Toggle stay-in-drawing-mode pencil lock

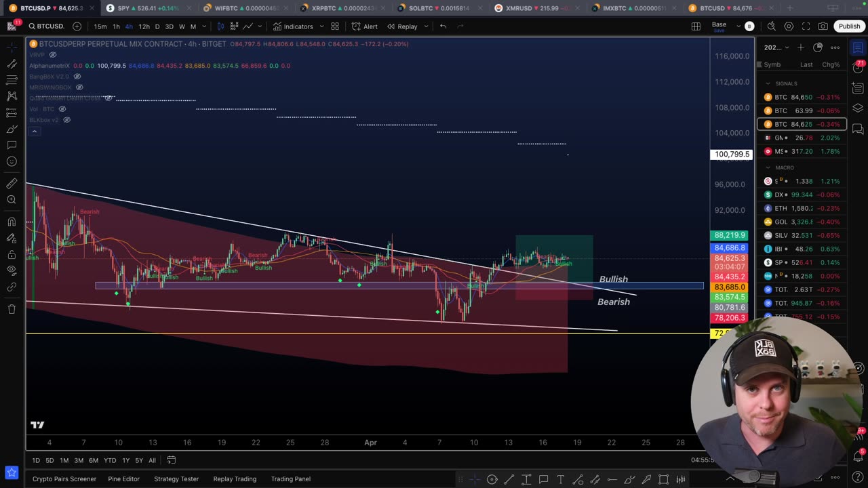pos(12,239)
